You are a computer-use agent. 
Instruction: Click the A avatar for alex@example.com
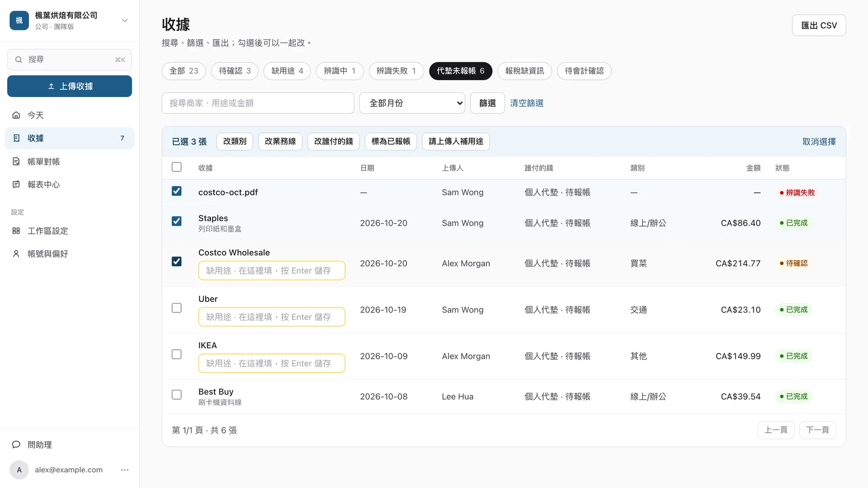click(x=19, y=470)
